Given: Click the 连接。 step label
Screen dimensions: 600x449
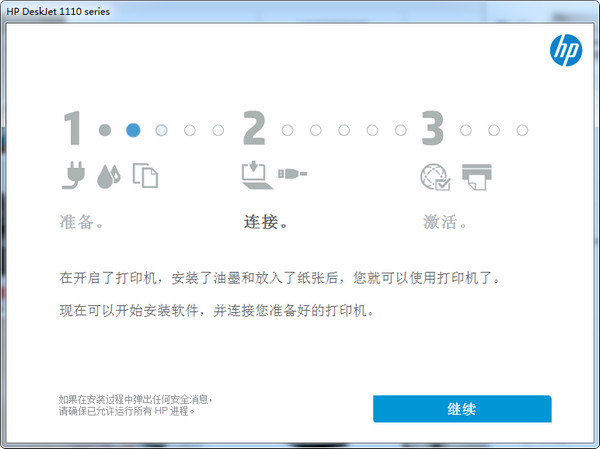Looking at the screenshot, I should 266,222.
